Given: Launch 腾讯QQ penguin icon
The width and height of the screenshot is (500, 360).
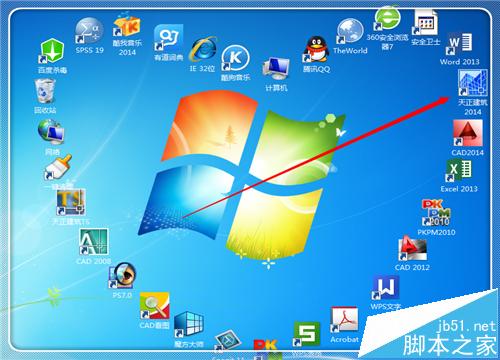Looking at the screenshot, I should tap(316, 49).
